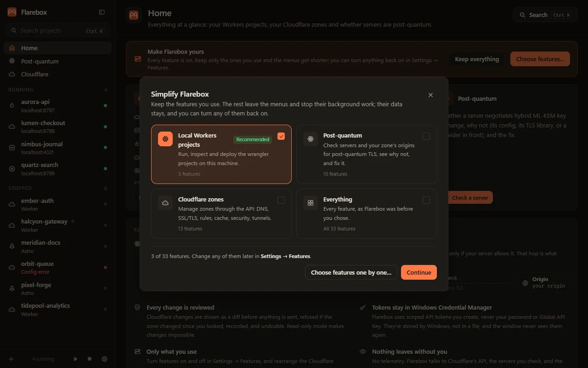Click the Home header app logo
Image resolution: width=588 pixels, height=368 pixels.
click(x=134, y=15)
